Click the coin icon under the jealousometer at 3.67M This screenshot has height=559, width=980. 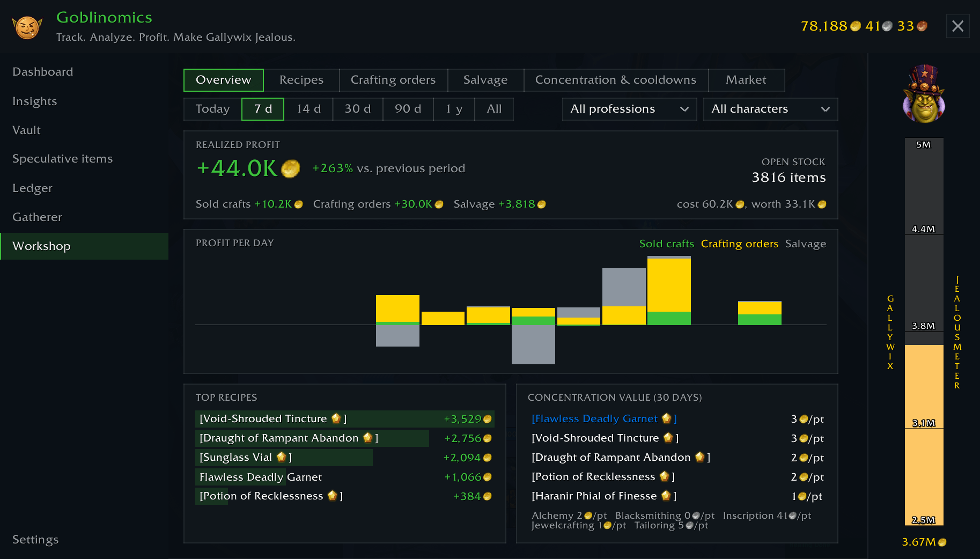tap(942, 542)
